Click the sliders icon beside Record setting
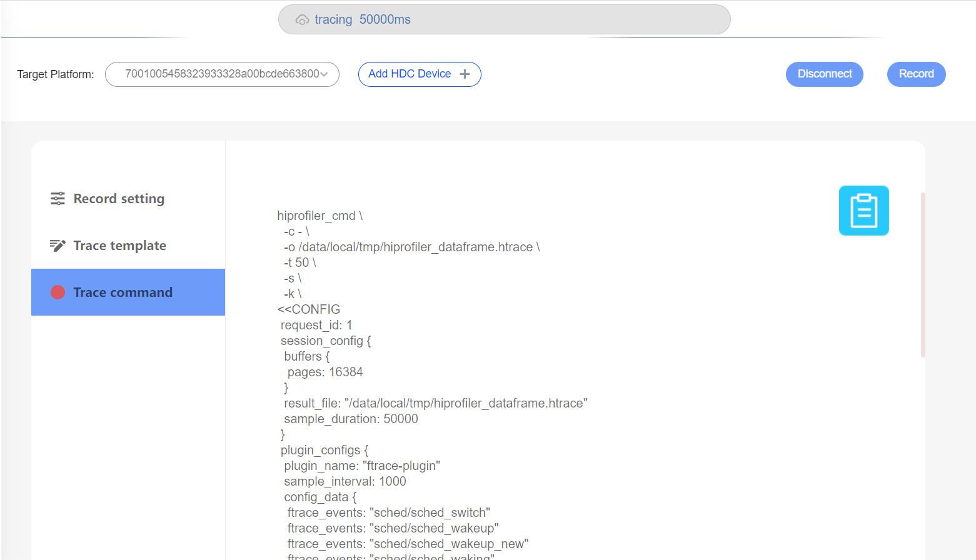Screen dimensions: 976x560 58,199
